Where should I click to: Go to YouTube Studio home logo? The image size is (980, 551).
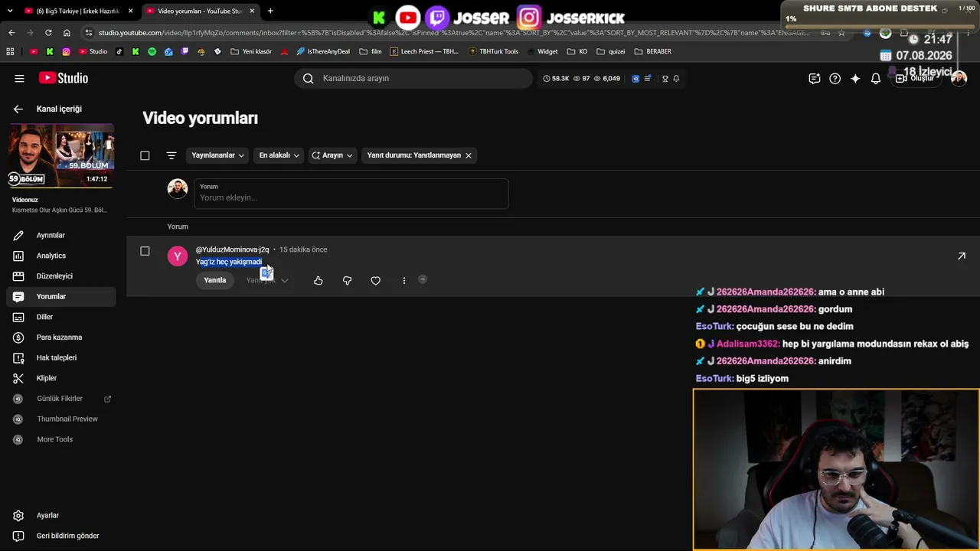coord(64,78)
